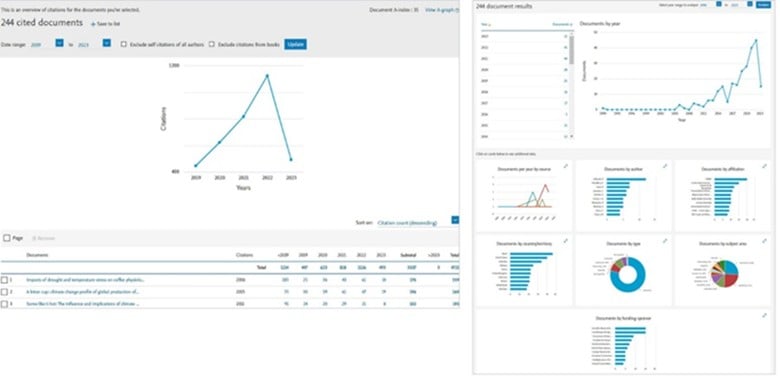Enable Exclude citations from books
780x385 pixels.
[x=211, y=44]
